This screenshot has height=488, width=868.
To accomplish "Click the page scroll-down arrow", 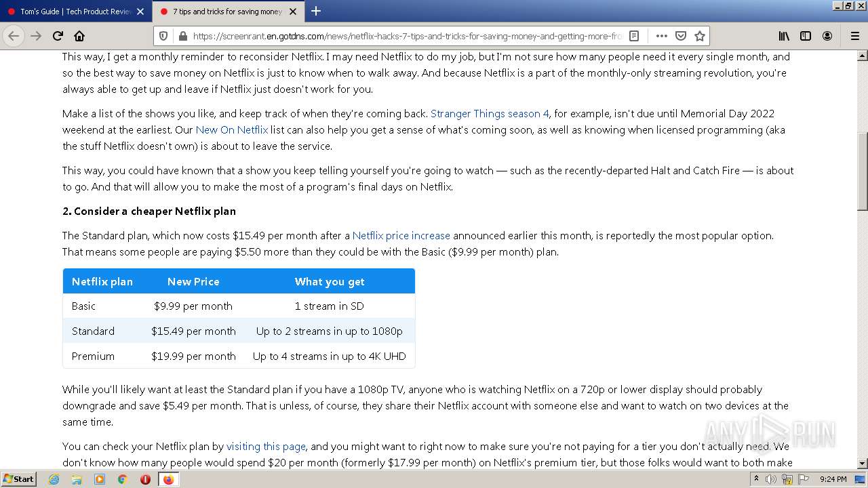I will click(x=863, y=464).
